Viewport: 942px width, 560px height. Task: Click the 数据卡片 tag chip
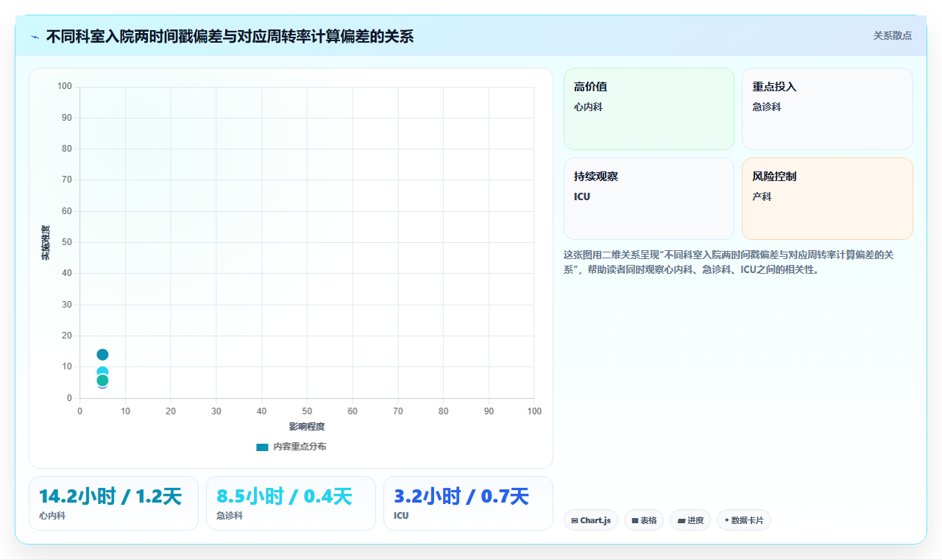(x=744, y=520)
